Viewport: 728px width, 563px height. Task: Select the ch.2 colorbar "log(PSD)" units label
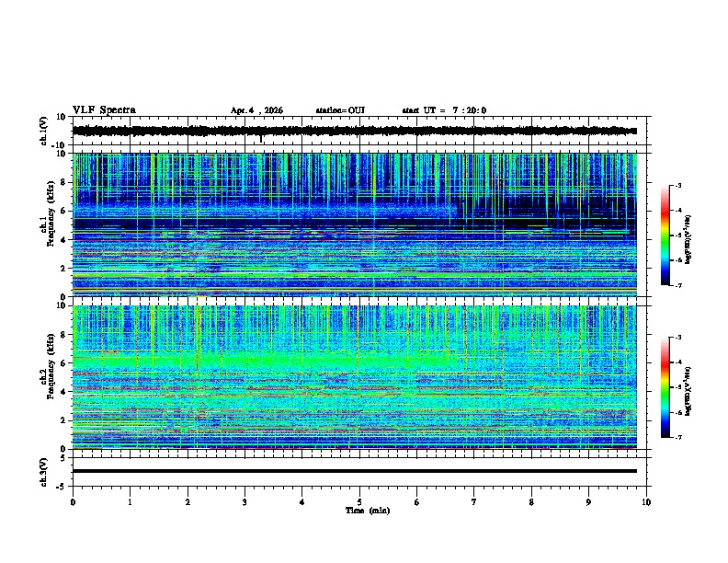click(x=688, y=391)
